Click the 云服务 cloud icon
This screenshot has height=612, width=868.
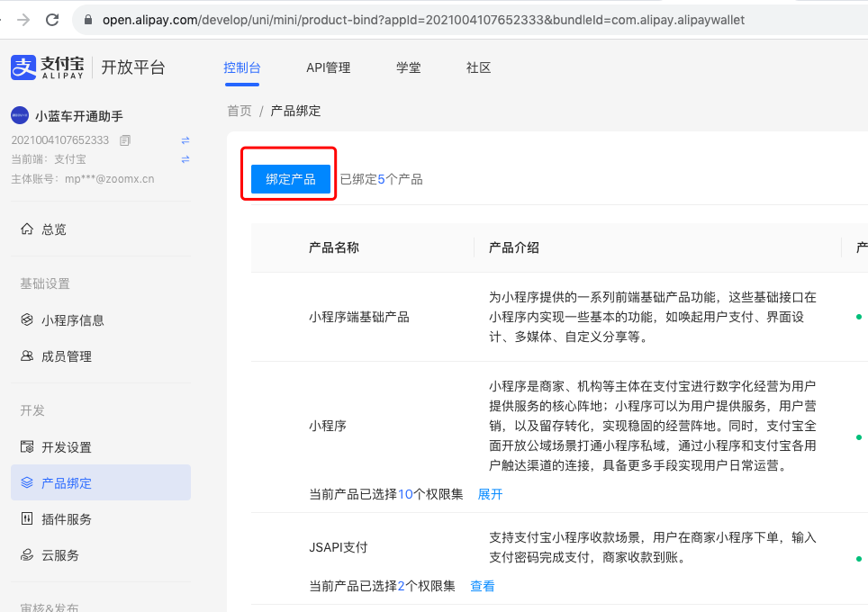(x=27, y=554)
